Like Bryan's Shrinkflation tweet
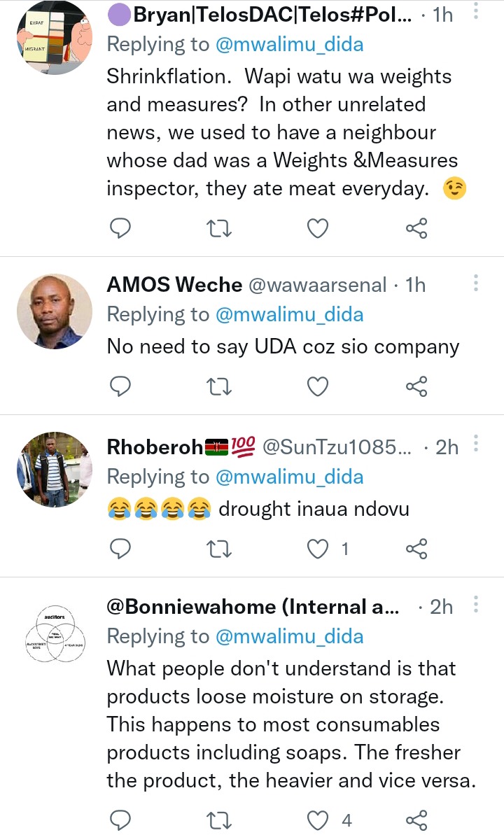 [x=318, y=227]
